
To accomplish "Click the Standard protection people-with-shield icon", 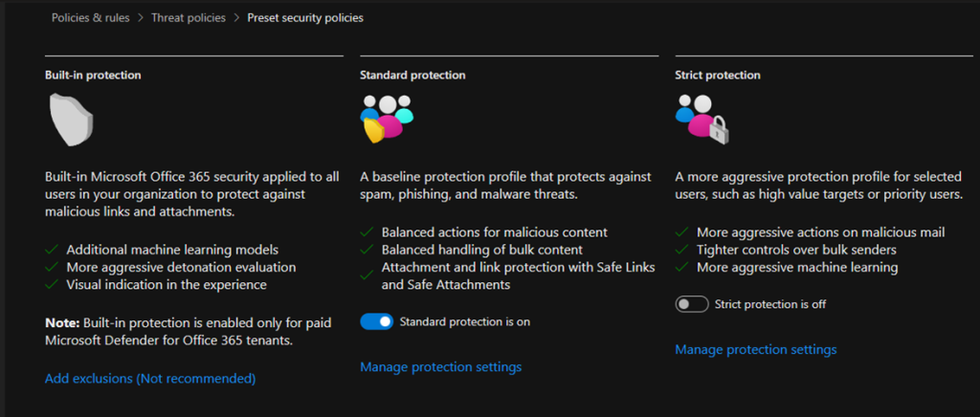I will (x=386, y=119).
